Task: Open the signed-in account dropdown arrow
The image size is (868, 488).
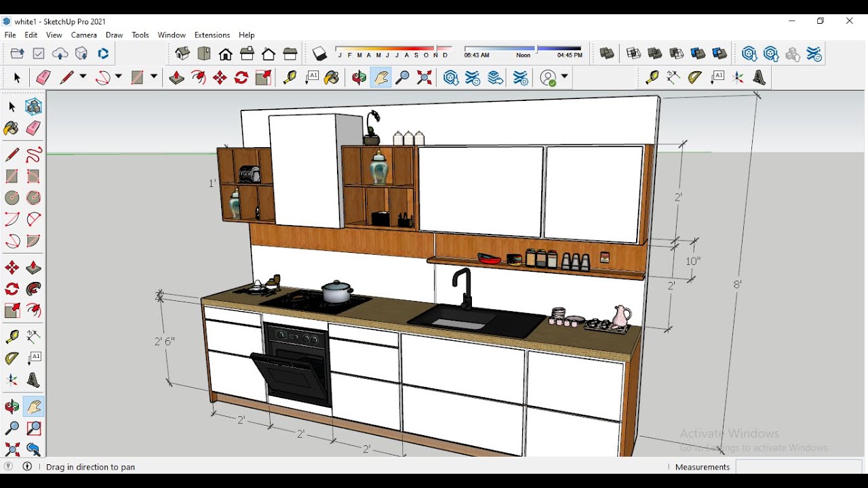Action: [564, 78]
